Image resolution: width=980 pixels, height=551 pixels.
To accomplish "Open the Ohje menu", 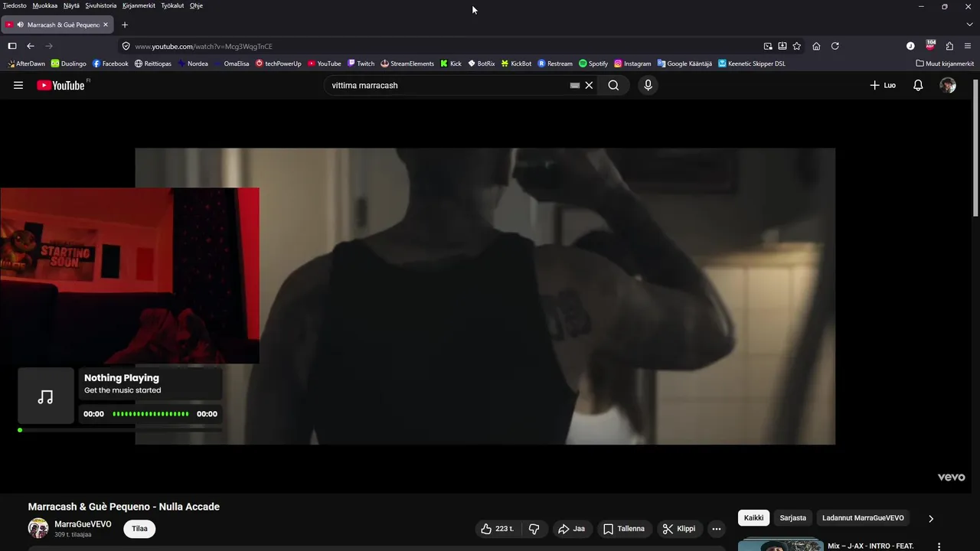I will [196, 5].
